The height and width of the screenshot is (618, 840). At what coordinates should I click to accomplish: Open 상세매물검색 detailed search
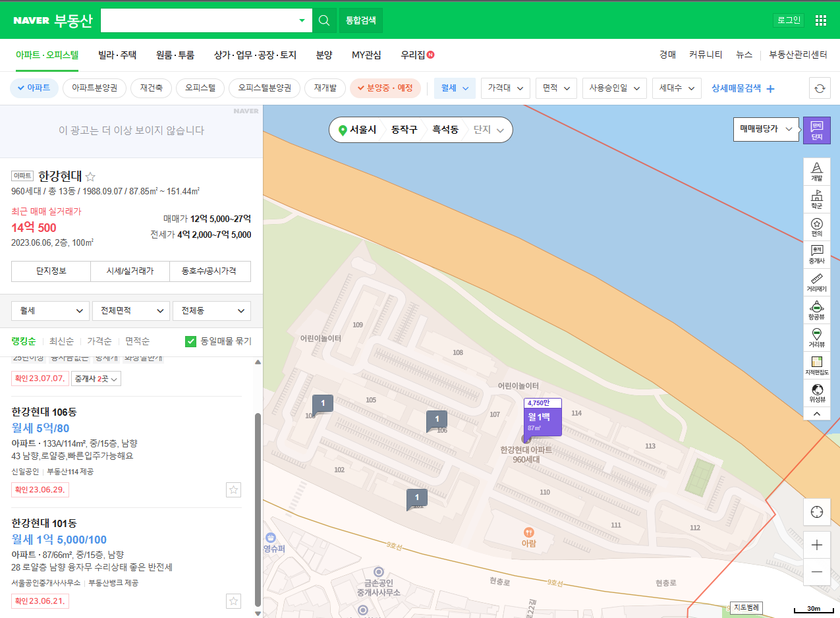coord(743,88)
